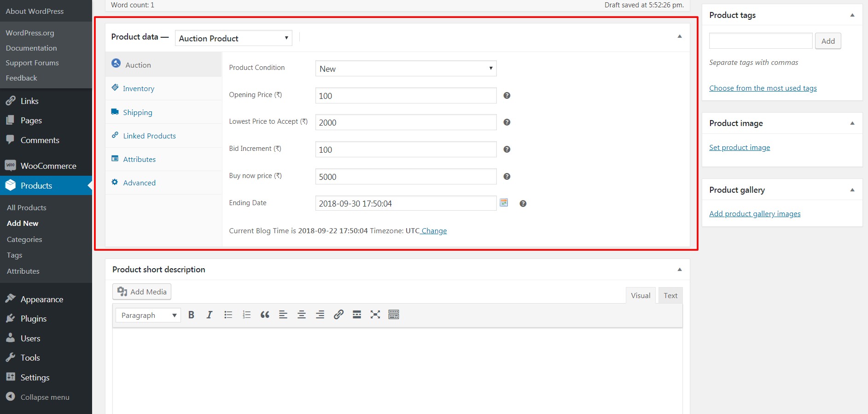Click the Add tag button
This screenshot has width=868, height=414.
pyautogui.click(x=828, y=41)
